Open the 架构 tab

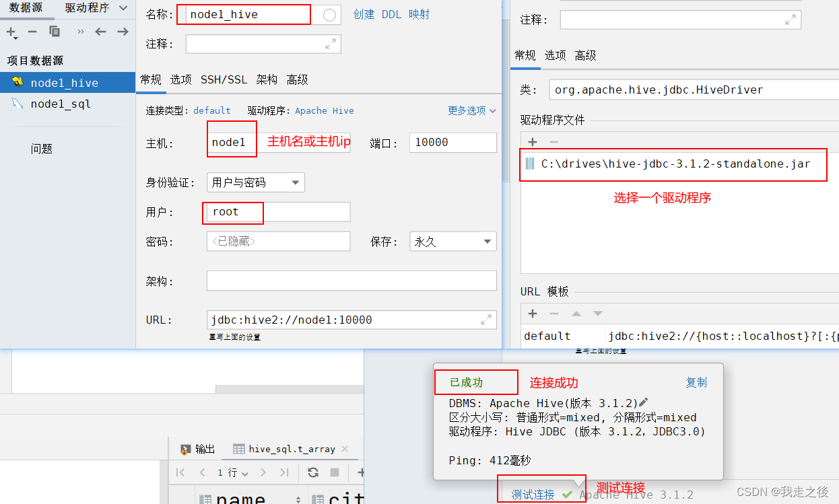point(267,79)
